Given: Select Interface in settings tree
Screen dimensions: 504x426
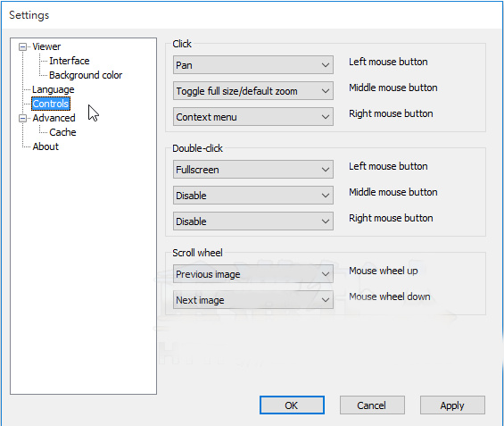Looking at the screenshot, I should tap(69, 61).
